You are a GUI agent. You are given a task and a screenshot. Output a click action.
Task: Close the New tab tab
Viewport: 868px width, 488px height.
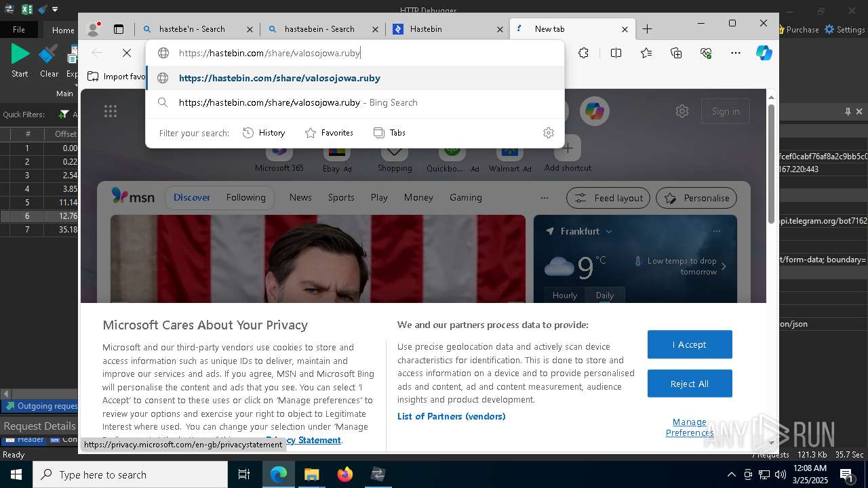[625, 29]
